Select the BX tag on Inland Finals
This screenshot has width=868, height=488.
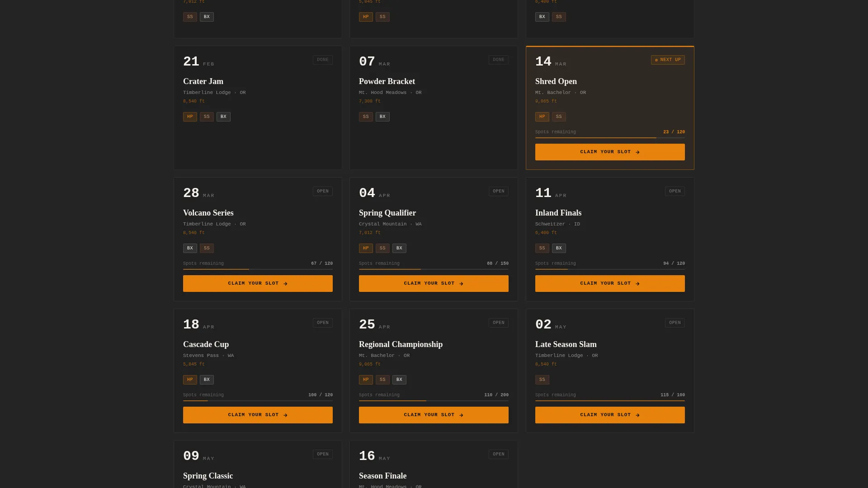(559, 249)
